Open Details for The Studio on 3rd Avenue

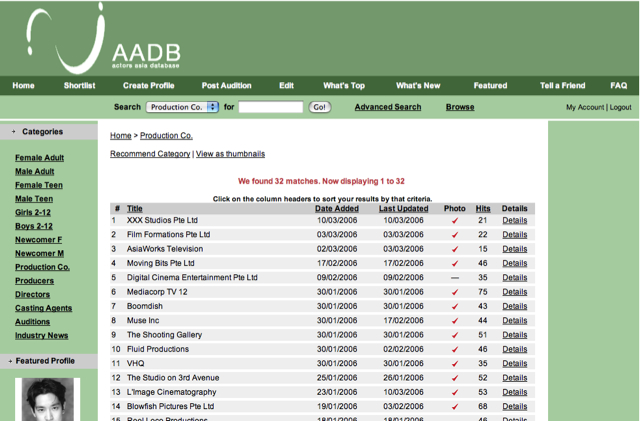tap(515, 378)
